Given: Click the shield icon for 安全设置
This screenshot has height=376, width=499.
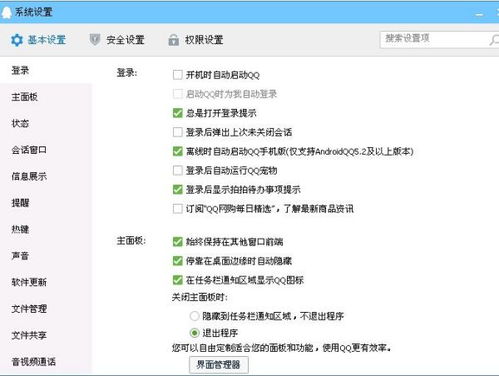Looking at the screenshot, I should [95, 40].
